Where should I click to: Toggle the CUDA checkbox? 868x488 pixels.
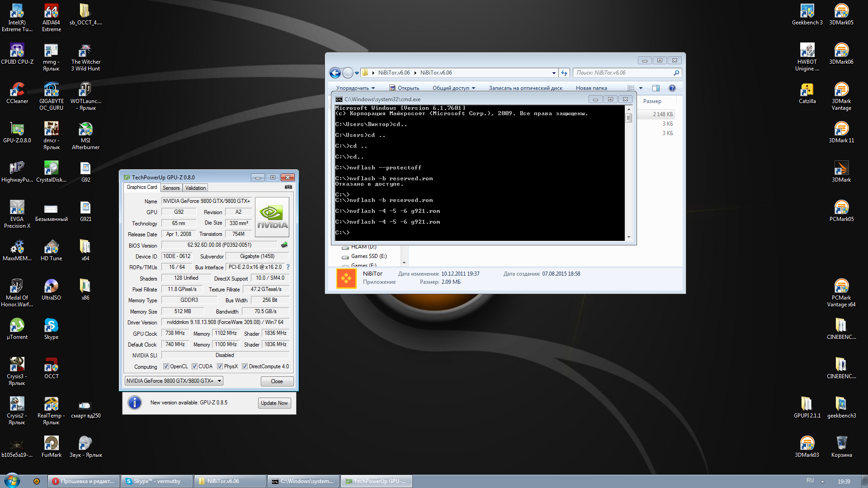pyautogui.click(x=194, y=366)
